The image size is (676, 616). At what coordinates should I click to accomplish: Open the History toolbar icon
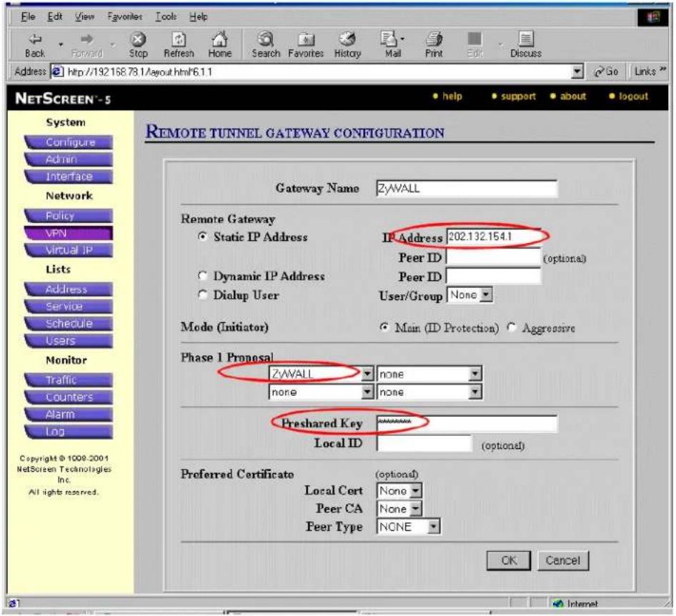(x=347, y=39)
